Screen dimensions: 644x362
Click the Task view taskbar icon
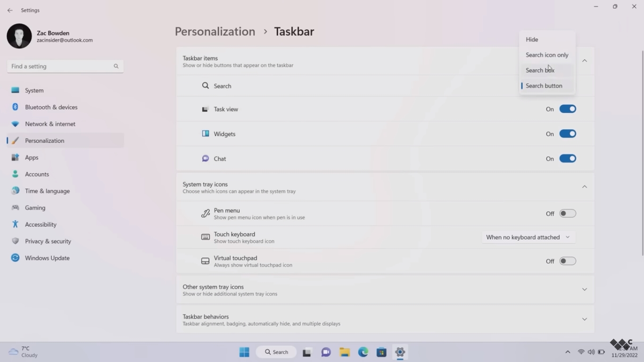307,352
